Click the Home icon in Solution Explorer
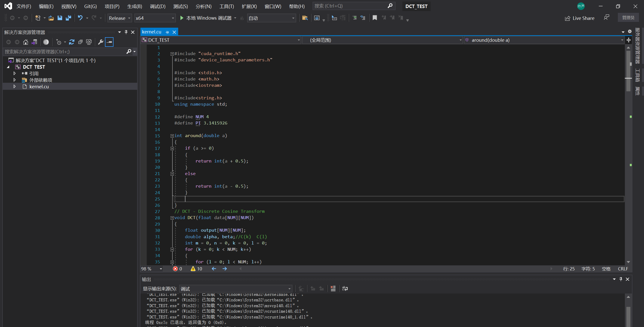Screen dimensions: 644x327 [x=25, y=42]
